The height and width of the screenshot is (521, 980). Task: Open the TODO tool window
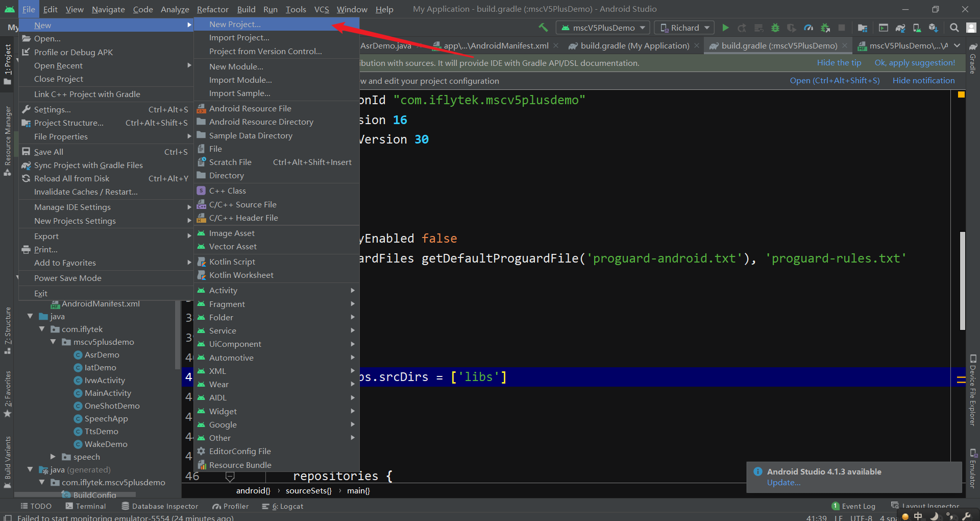click(36, 506)
